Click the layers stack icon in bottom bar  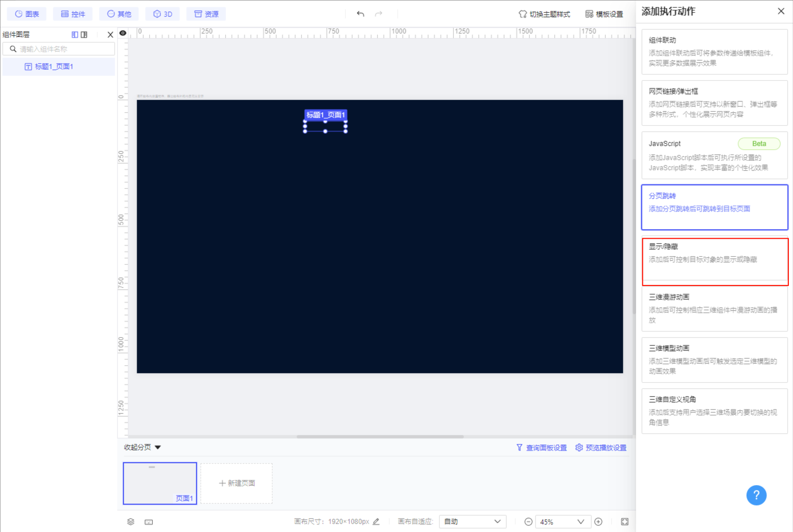[131, 522]
